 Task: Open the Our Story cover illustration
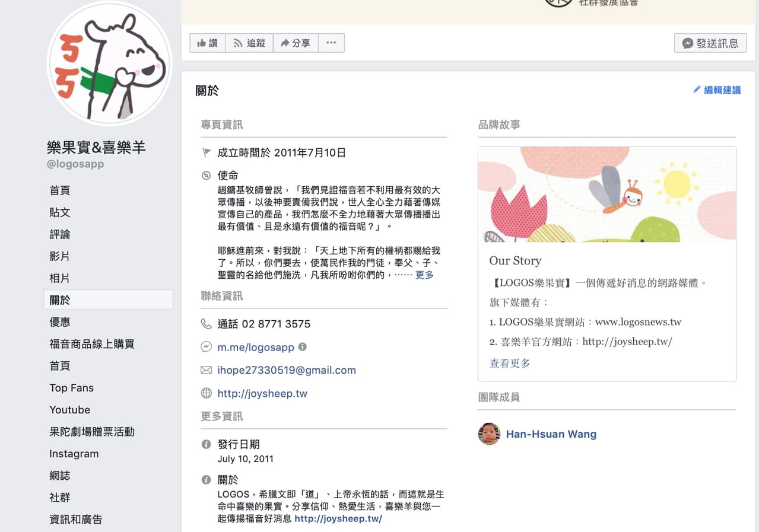606,195
